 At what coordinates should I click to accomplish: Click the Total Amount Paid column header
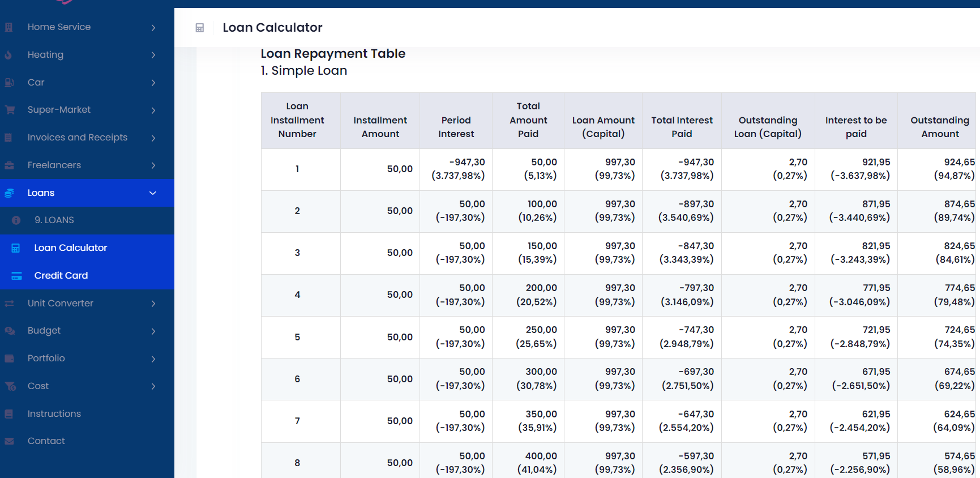528,120
